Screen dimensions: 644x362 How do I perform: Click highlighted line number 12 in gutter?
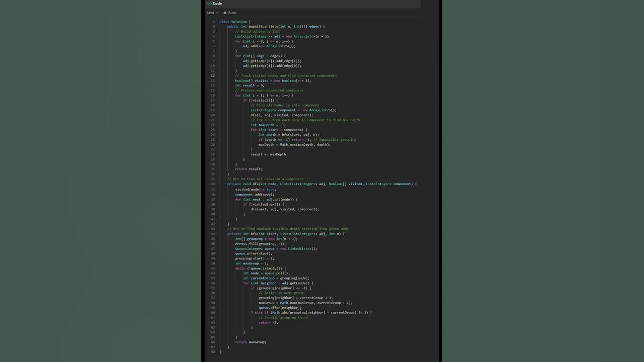213,76
